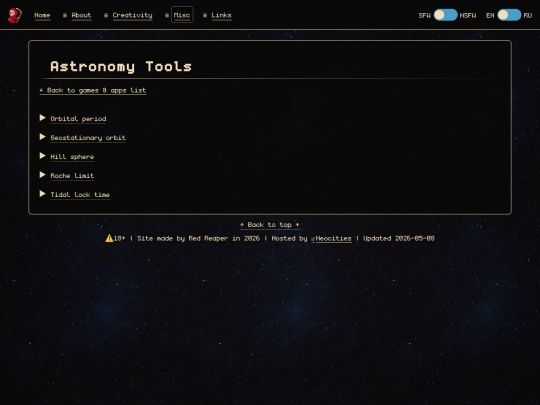540x405 pixels.
Task: Toggle the SFW/NSFW switch
Action: pos(445,15)
